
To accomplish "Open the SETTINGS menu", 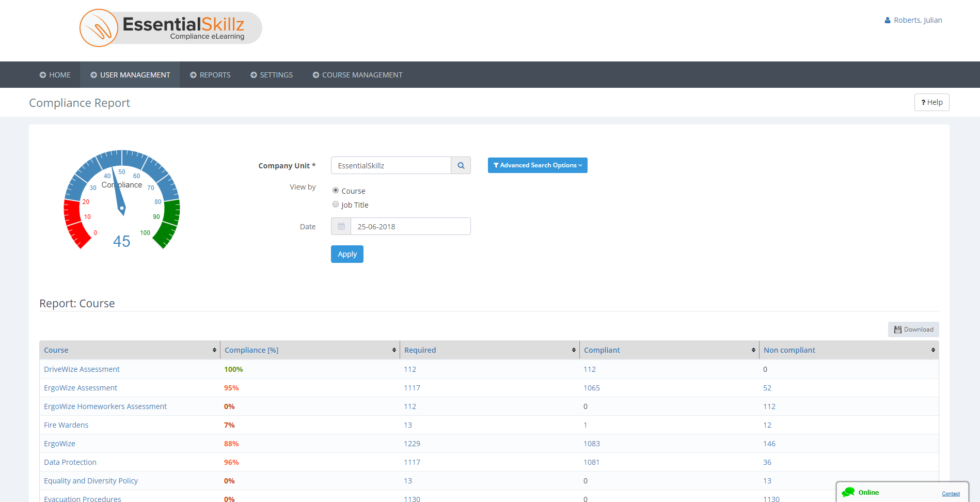I will 272,75.
